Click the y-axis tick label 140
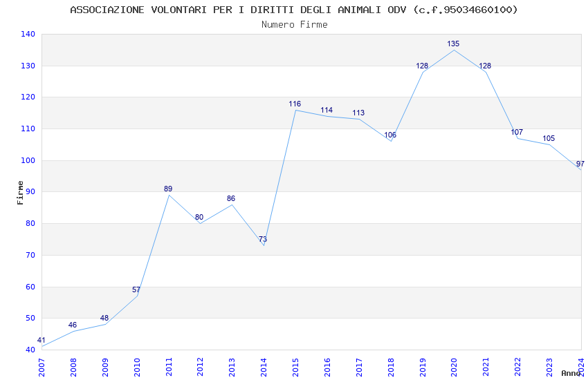 coord(28,34)
